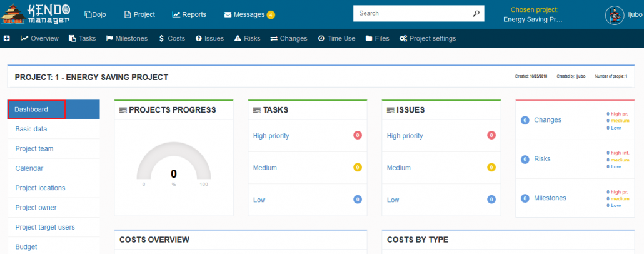Click the search magnifier icon
Viewport: 644px width, 254px height.
click(x=476, y=13)
